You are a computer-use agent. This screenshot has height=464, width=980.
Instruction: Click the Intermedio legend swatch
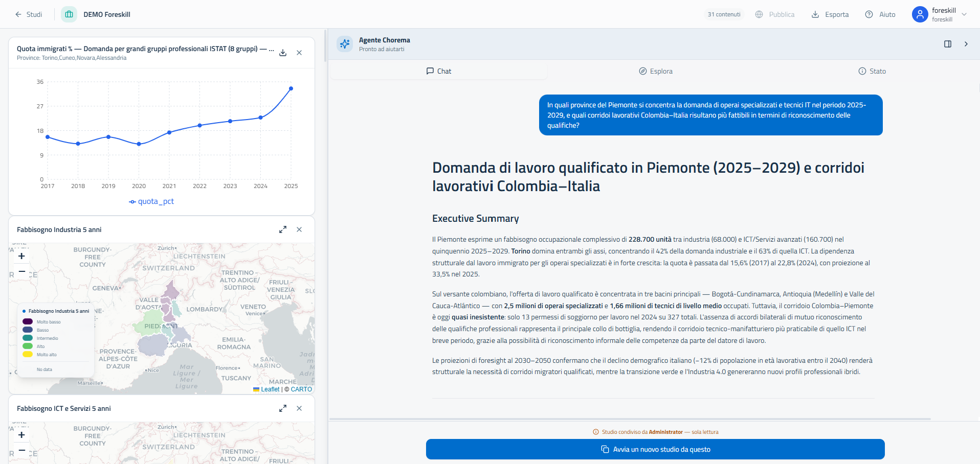28,338
